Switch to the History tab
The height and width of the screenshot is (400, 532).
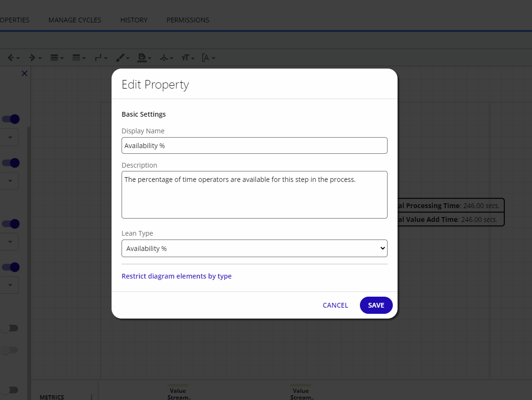click(134, 20)
